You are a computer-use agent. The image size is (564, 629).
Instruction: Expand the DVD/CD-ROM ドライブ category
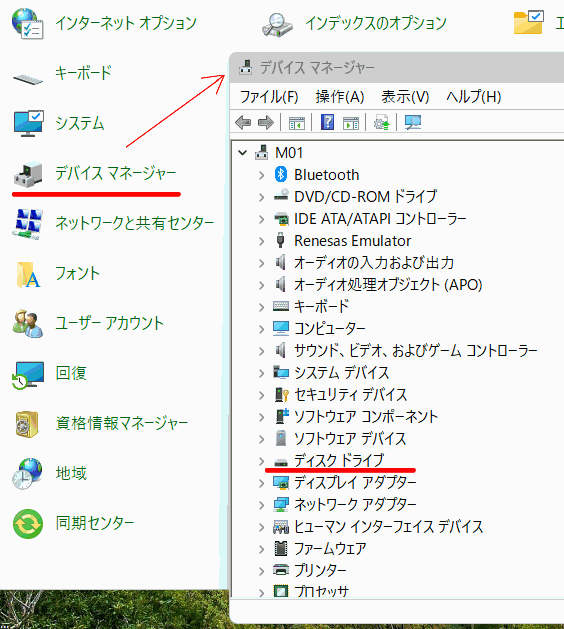[x=262, y=197]
